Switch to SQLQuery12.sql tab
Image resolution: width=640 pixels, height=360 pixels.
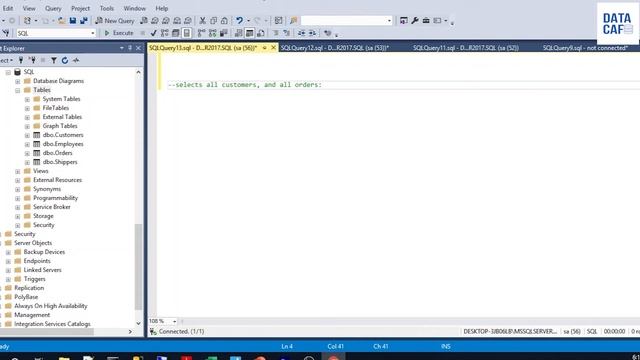tap(335, 48)
